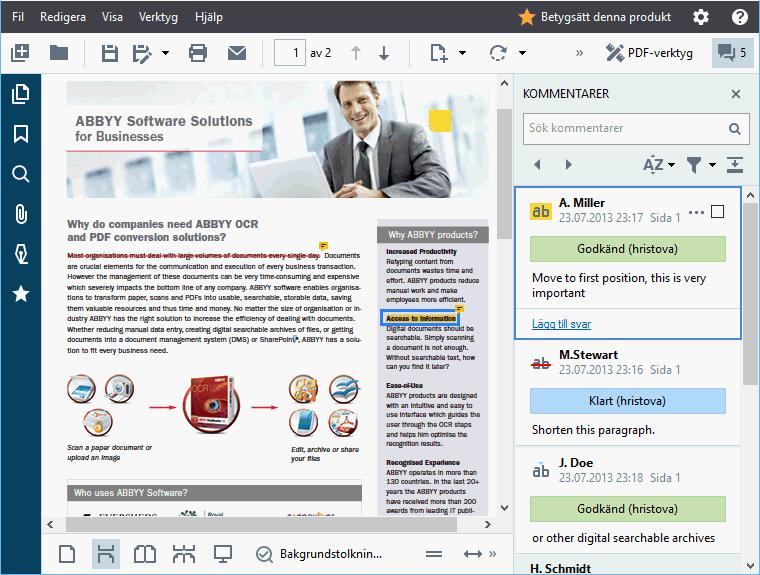Select the J. Doe comment entry
Screen dimensions: 760x575
tap(628, 500)
